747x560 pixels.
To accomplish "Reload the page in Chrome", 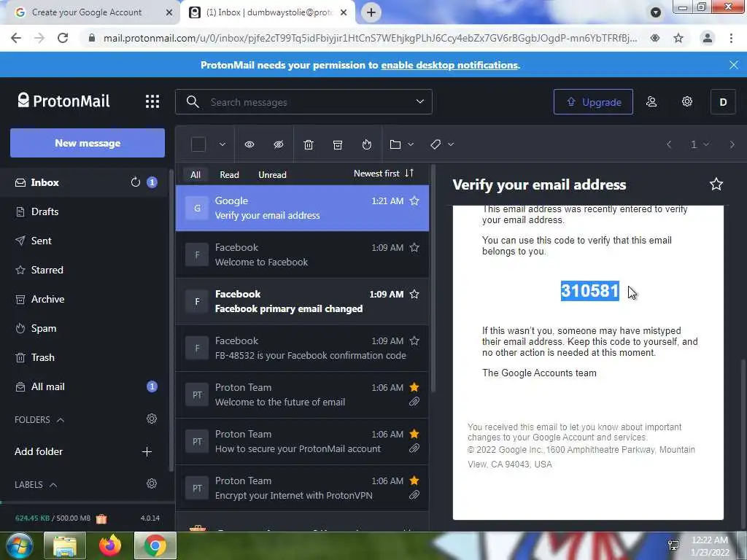I will coord(63,38).
